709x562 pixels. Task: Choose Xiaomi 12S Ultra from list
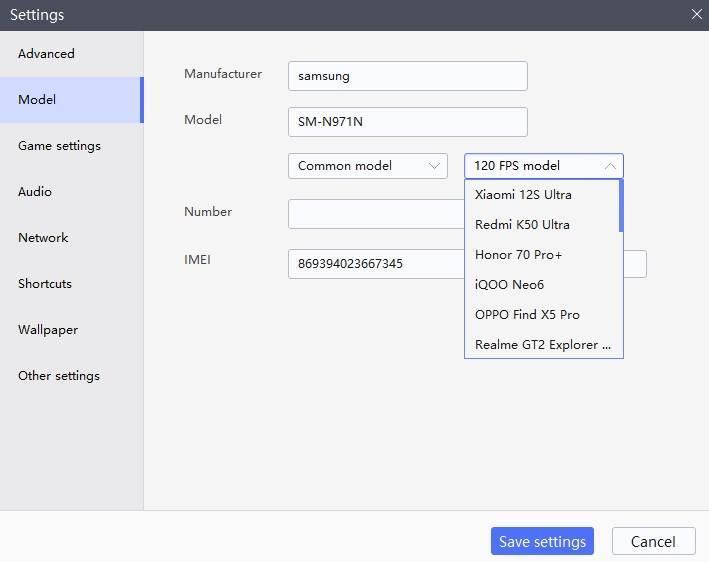point(523,195)
